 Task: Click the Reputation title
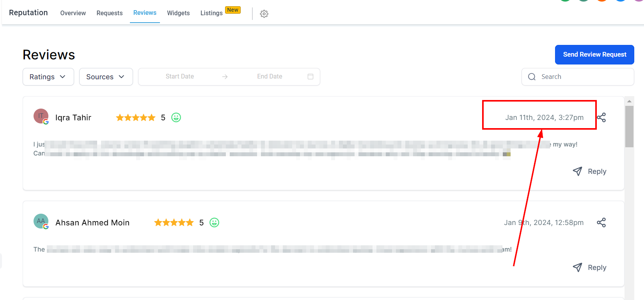(28, 12)
